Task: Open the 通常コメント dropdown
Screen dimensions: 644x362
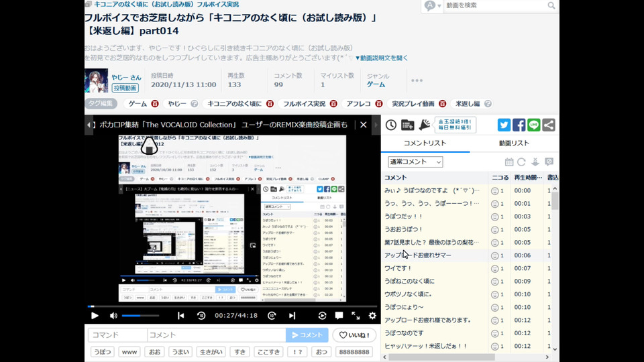Action: coord(415,162)
